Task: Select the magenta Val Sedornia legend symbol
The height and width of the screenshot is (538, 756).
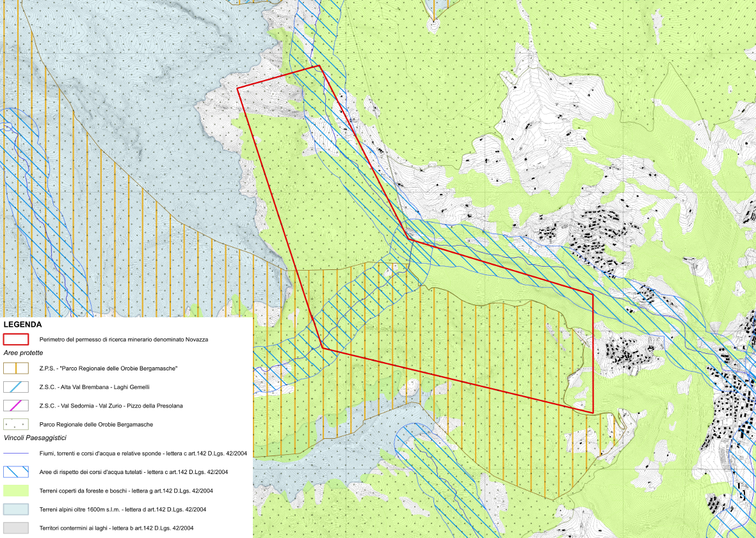Action: (x=16, y=406)
